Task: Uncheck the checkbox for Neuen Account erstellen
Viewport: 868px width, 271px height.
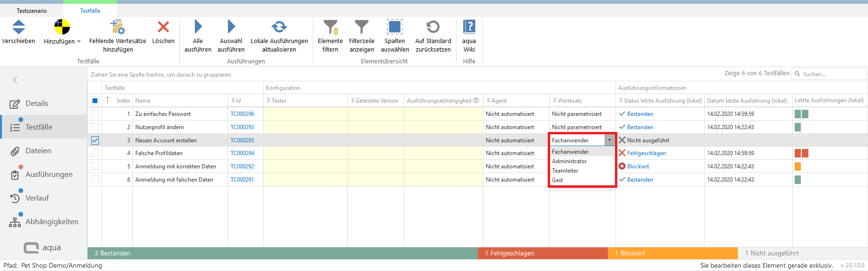Action: tap(95, 140)
